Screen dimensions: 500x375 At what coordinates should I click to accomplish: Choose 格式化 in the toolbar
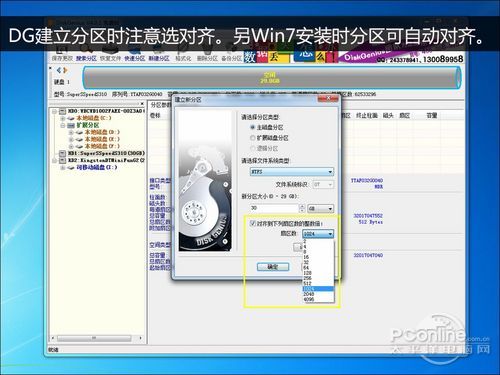tap(183, 58)
